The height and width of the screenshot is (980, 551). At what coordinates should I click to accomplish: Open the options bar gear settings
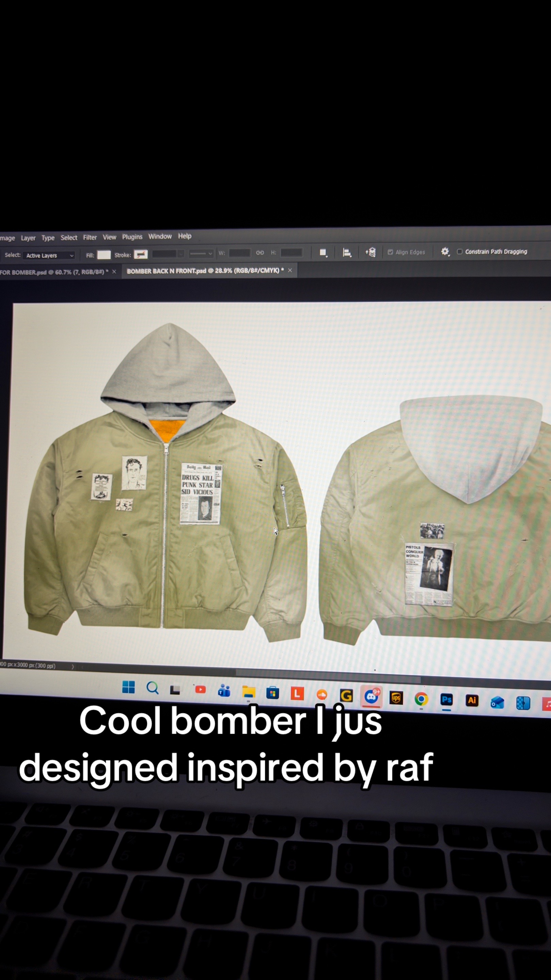click(445, 251)
